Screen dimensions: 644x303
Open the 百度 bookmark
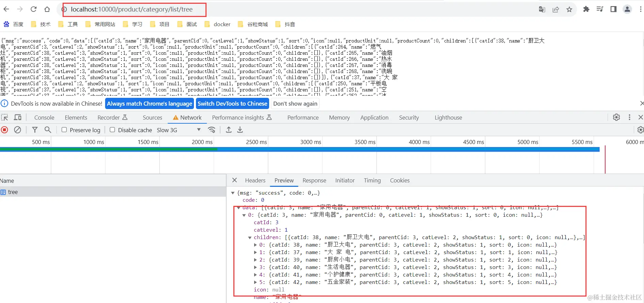coord(14,24)
